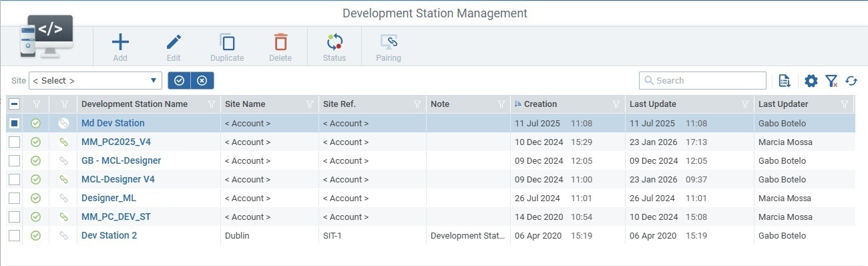Click the refresh icon
This screenshot has width=868, height=266.
[x=851, y=81]
